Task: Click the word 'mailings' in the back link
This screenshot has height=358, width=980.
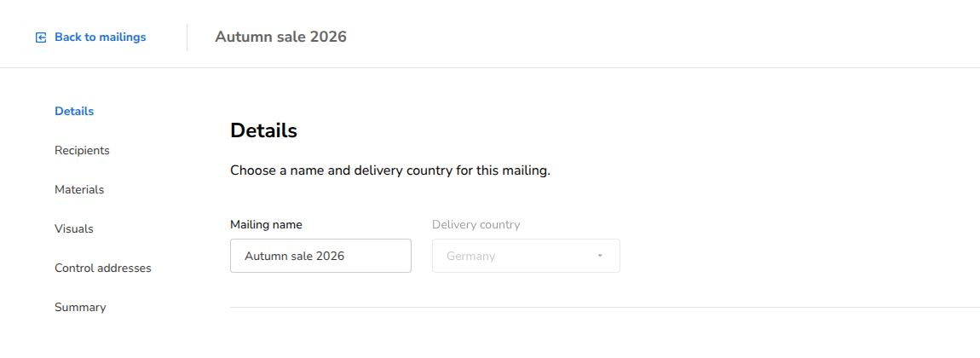Action: (123, 38)
